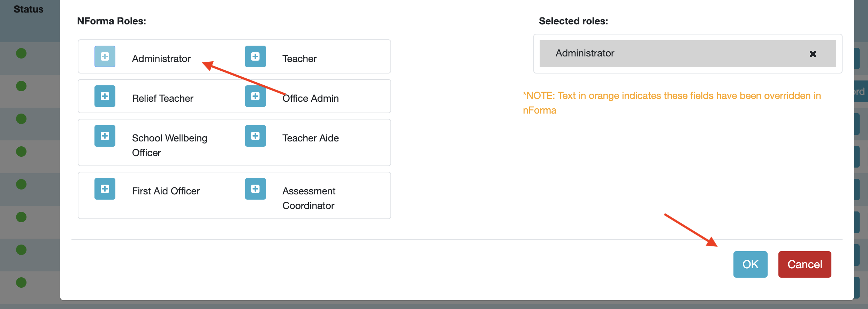
Task: Click the plus icon beside Administrator role
Action: tap(105, 56)
